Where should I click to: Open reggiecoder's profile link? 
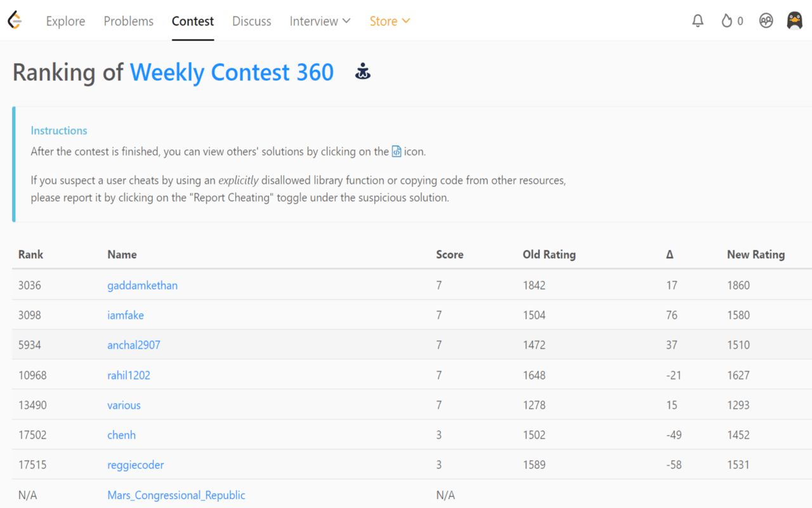[136, 465]
